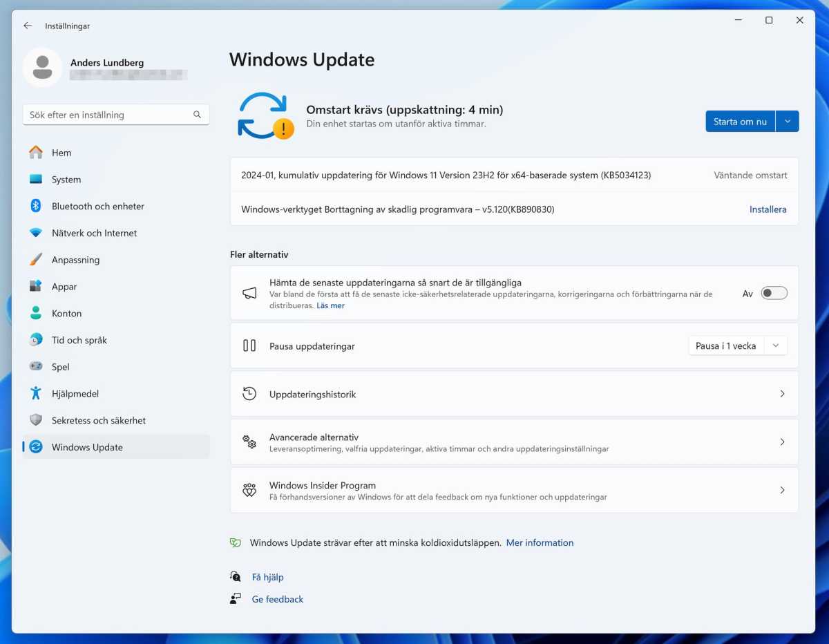Click the Sekretess och säkerhet shield icon
This screenshot has height=644, width=829.
click(36, 420)
